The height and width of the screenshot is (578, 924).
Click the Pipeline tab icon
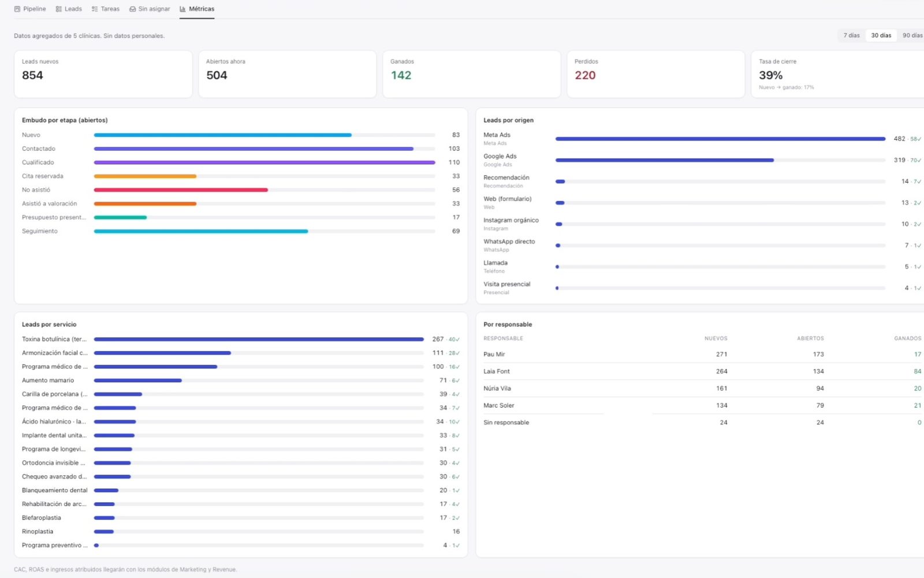(x=17, y=9)
